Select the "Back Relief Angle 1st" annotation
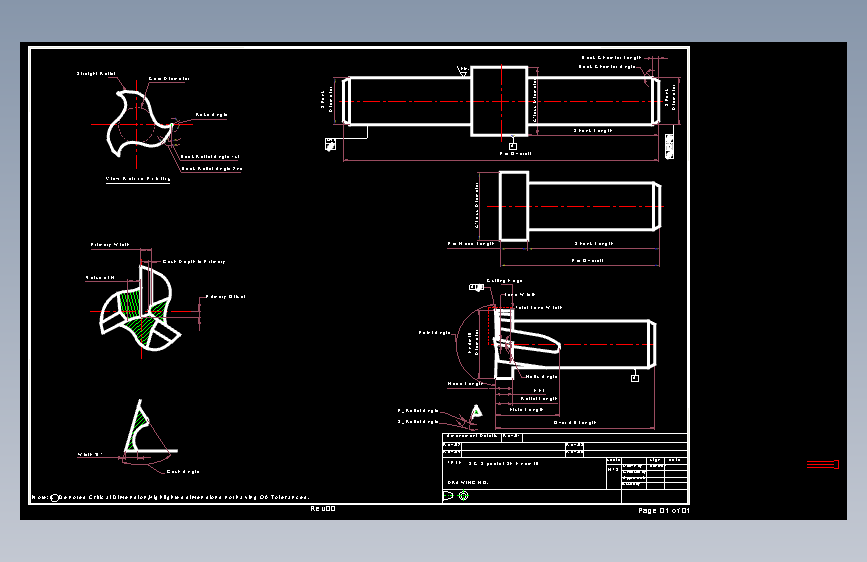 [210, 157]
